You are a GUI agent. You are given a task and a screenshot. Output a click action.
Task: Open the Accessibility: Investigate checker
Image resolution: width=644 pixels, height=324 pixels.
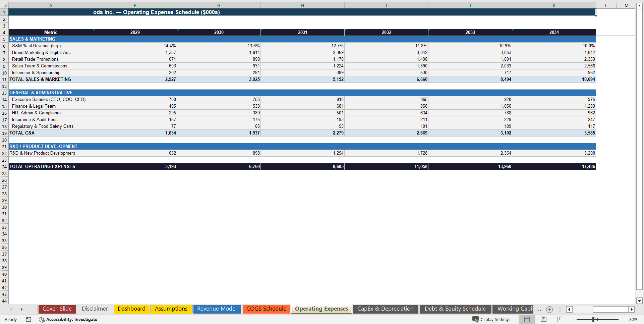(68, 319)
